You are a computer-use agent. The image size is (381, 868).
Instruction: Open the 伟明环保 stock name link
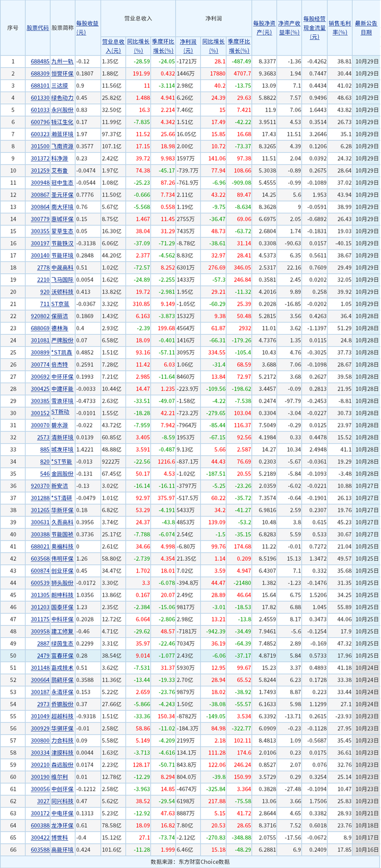pyautogui.click(x=62, y=559)
